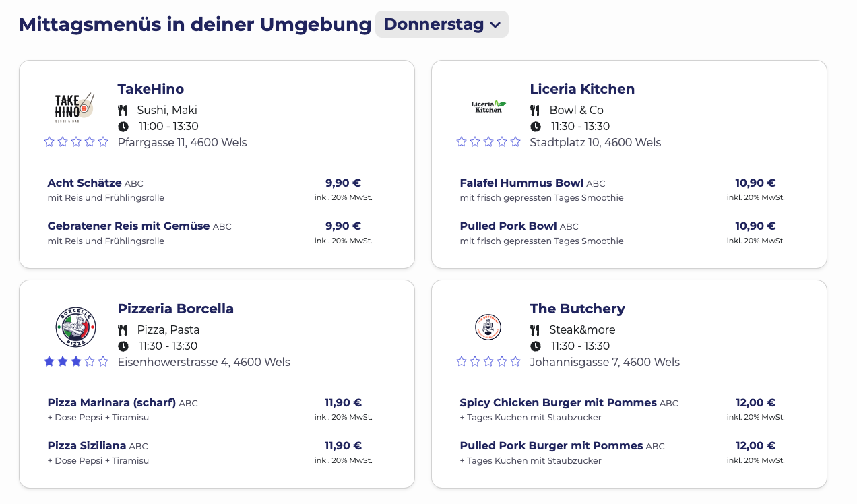This screenshot has height=504, width=857.
Task: Rate TakeHino five stars
Action: click(103, 141)
